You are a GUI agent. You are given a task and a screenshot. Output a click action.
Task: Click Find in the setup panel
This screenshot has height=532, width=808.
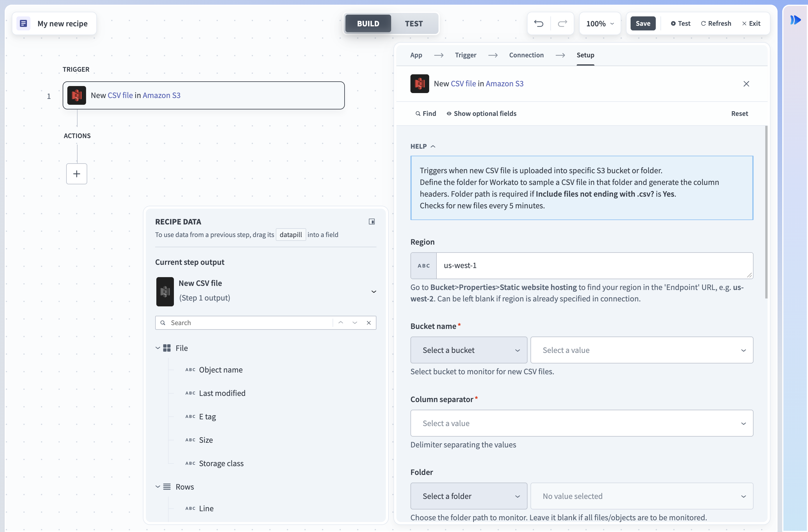pos(426,114)
